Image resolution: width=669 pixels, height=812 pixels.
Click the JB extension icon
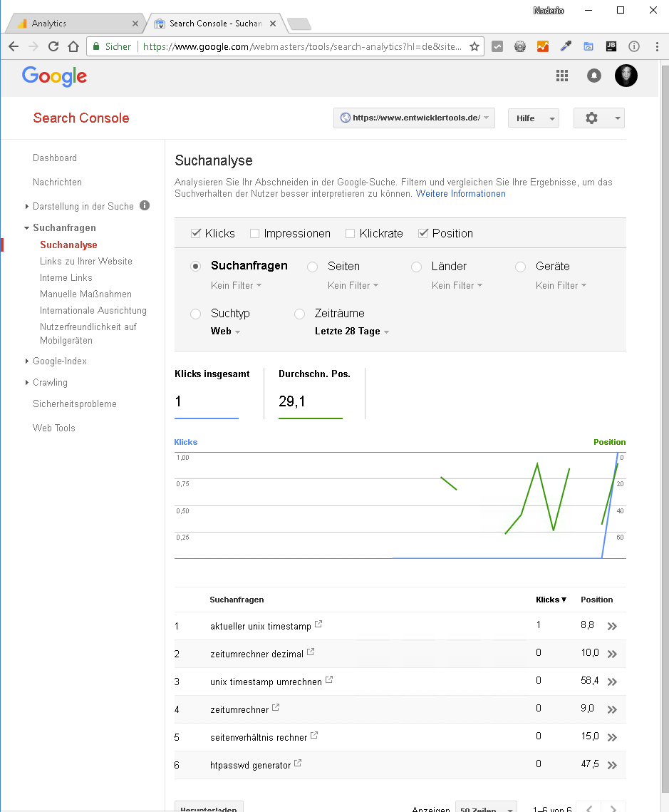(611, 46)
